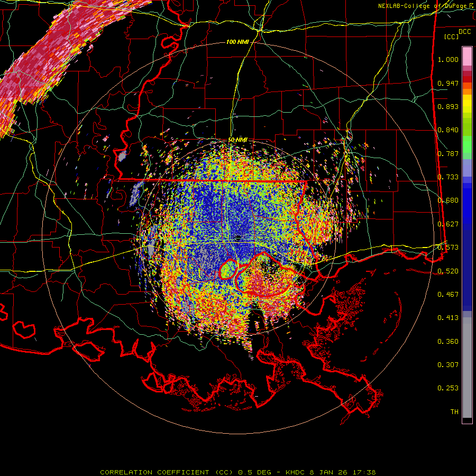Select the 0.627 color scale value

pos(448,224)
